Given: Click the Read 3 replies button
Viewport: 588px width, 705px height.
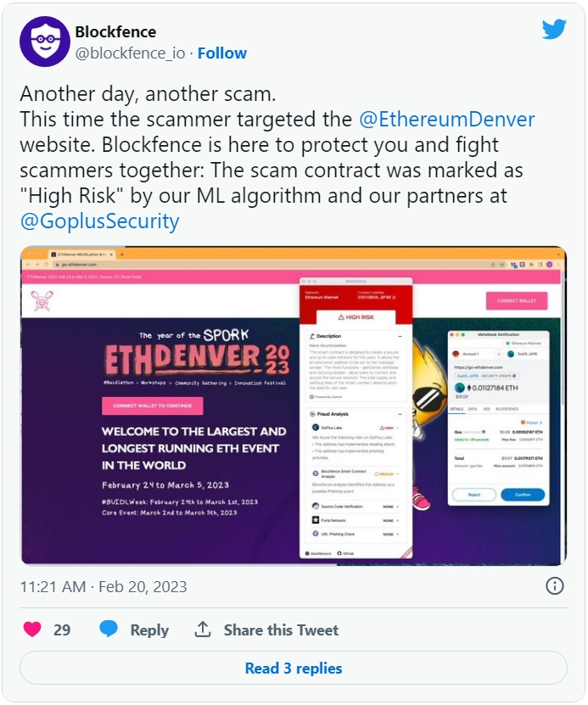Looking at the screenshot, I should point(294,669).
